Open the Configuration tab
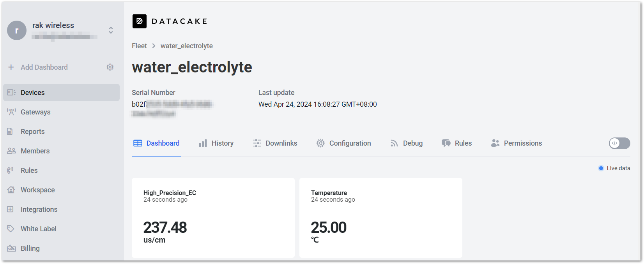Screen dimensions: 644x264 343,143
